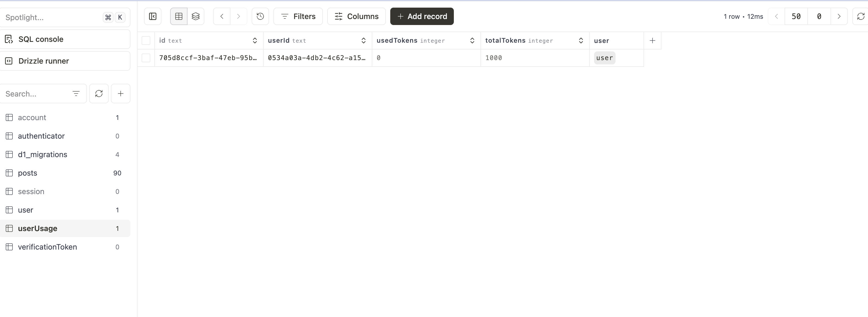The width and height of the screenshot is (868, 317).
Task: Sort by totalTokens column arrows
Action: pos(581,41)
